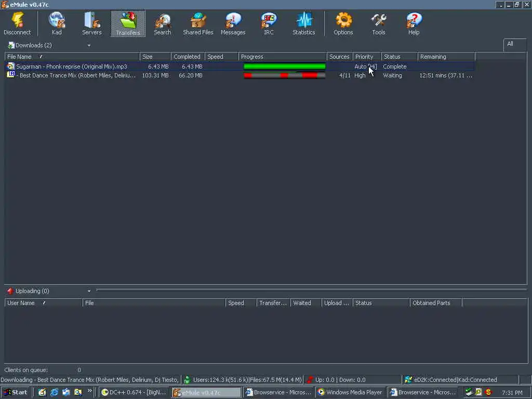Screen dimensions: 532x399
Task: Click the 12:51 mins remaining value
Action: coord(445,75)
